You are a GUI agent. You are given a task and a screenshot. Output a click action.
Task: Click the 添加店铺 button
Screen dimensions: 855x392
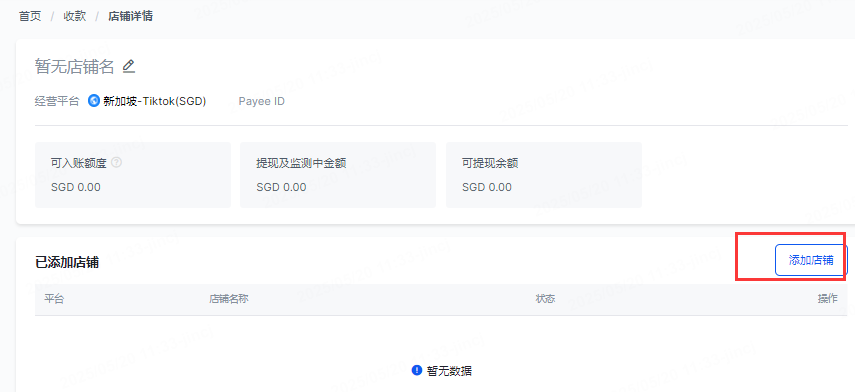tap(811, 260)
